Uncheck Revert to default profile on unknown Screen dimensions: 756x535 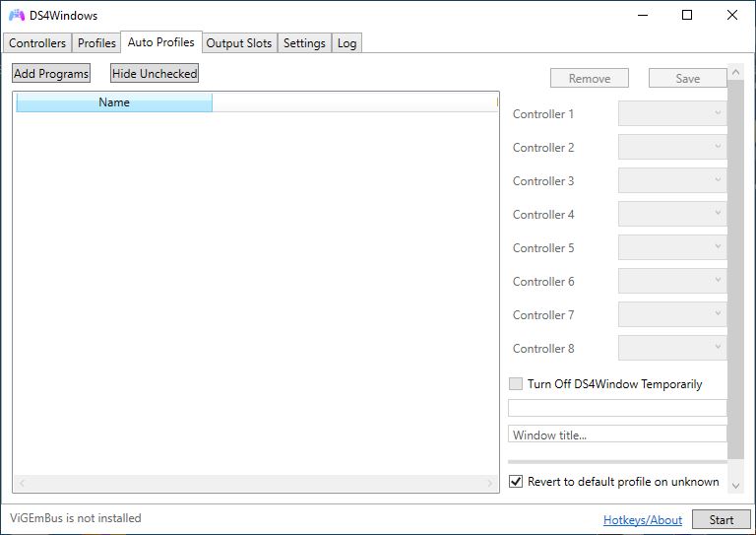point(516,482)
